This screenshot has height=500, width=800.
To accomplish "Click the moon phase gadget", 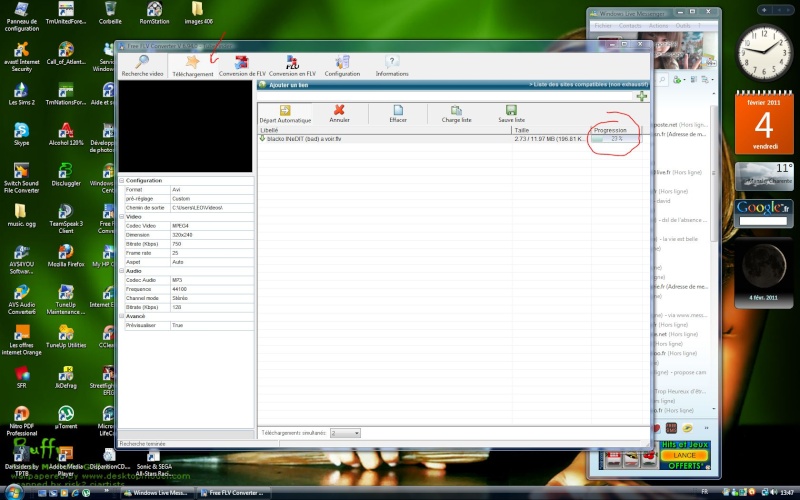I will pos(764,273).
